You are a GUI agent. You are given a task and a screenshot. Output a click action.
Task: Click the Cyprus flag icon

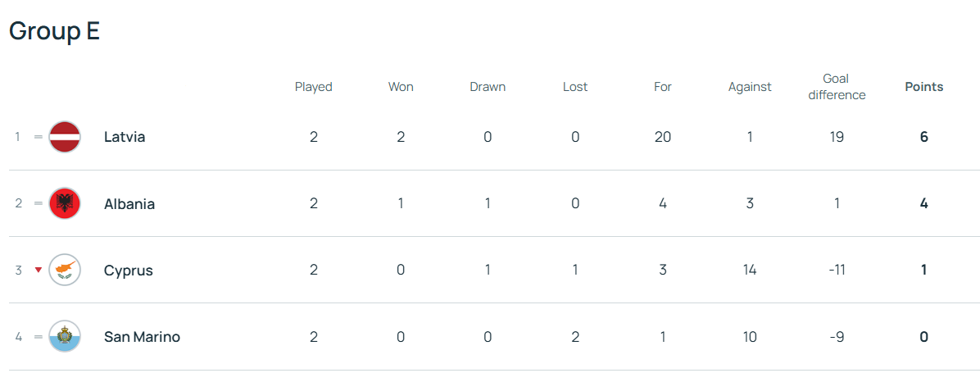pos(65,271)
